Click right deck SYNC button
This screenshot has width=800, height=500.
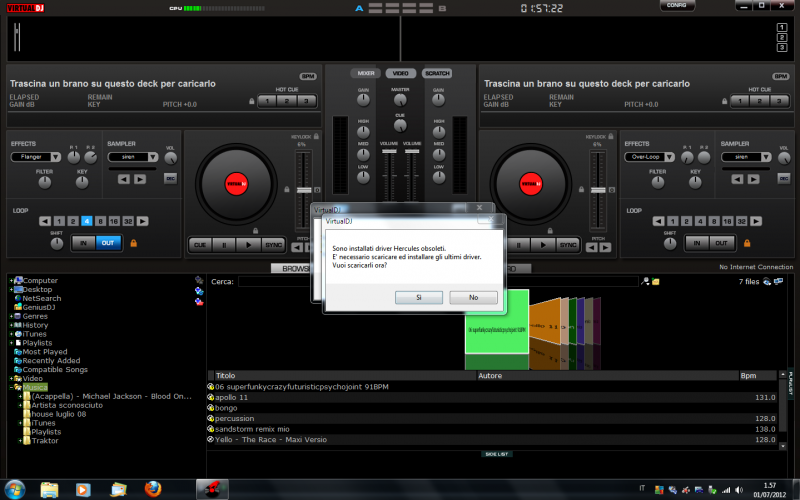568,245
